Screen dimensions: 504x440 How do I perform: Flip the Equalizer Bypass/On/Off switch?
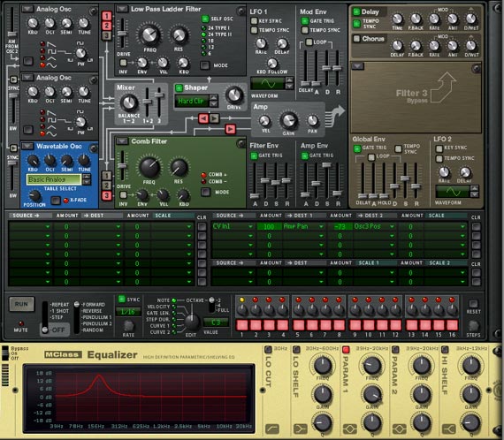point(5,353)
